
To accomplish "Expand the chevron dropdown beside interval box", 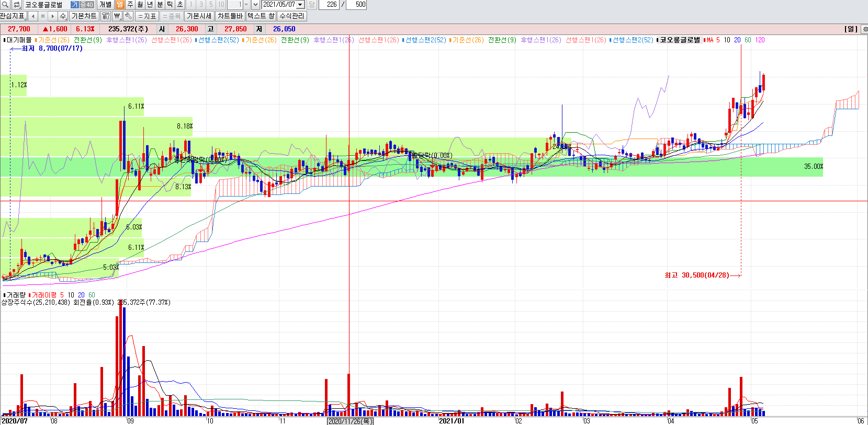I will (255, 5).
